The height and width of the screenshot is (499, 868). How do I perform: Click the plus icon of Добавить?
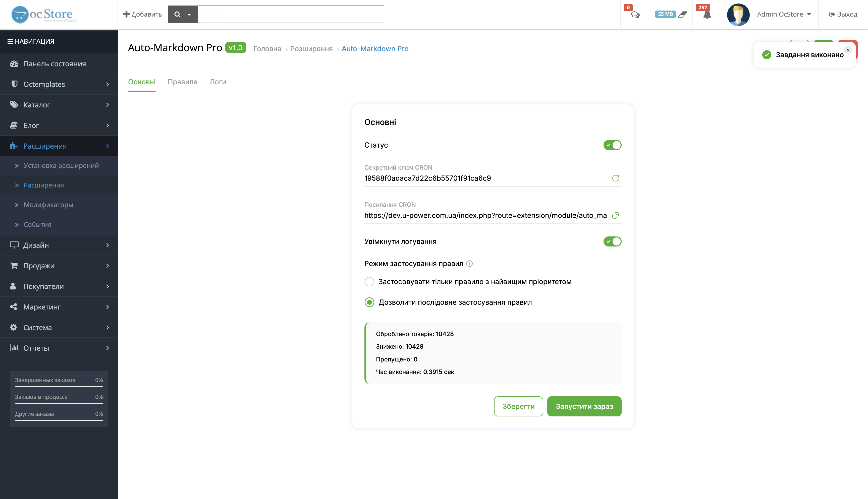[x=126, y=14]
